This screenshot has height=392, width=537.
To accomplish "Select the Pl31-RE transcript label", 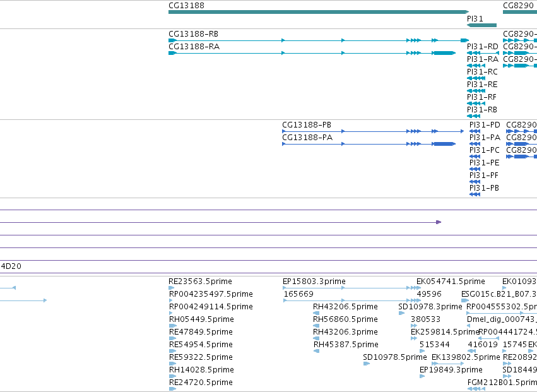I will (482, 85).
